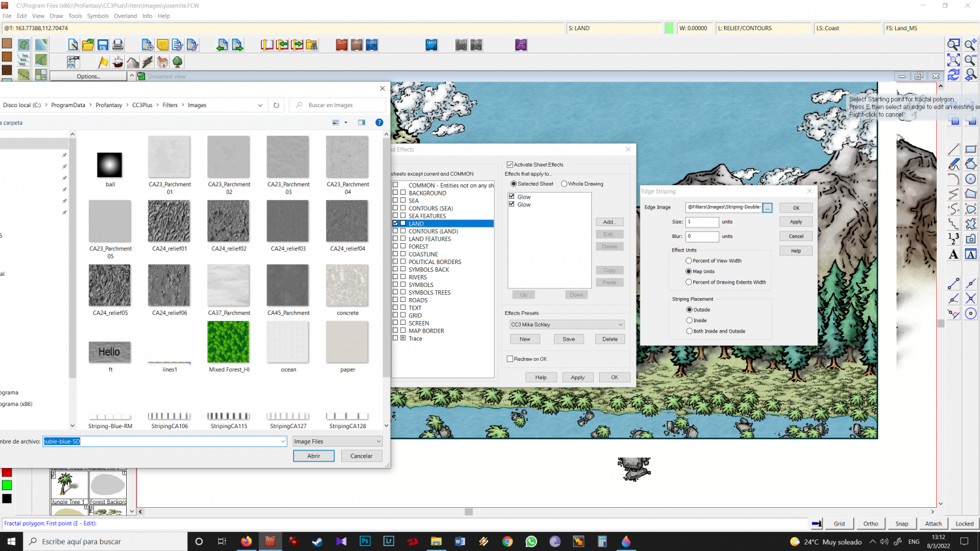Click the black color swatch
980x551 pixels.
(7, 499)
